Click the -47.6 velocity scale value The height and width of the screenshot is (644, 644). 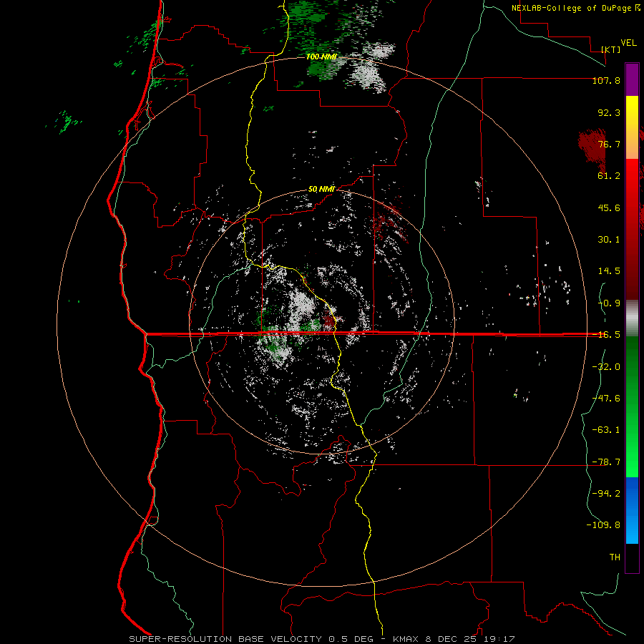(606, 399)
